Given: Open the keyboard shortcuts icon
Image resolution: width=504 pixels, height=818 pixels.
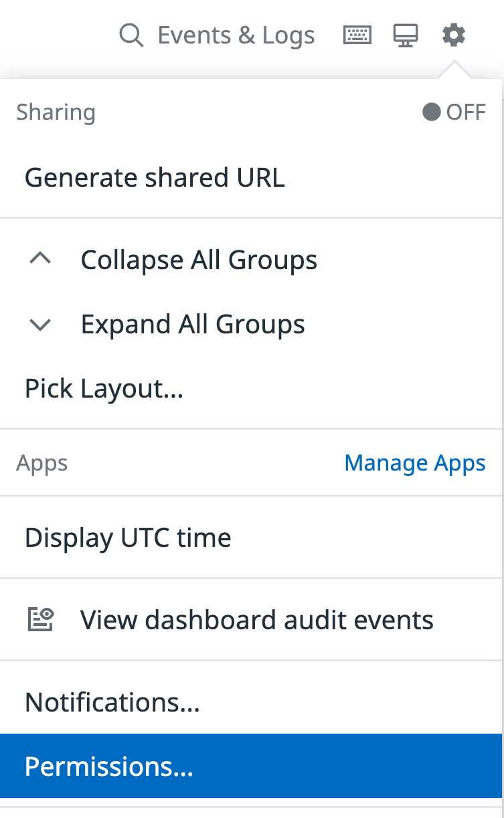Looking at the screenshot, I should point(357,35).
